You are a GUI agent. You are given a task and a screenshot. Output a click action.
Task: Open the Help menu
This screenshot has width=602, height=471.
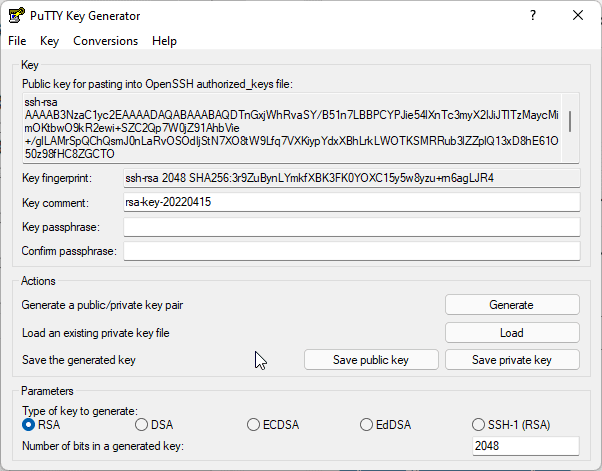164,41
